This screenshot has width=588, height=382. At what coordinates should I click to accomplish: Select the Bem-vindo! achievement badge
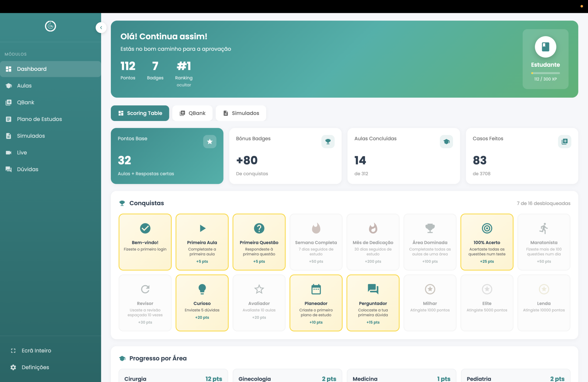coord(145,242)
